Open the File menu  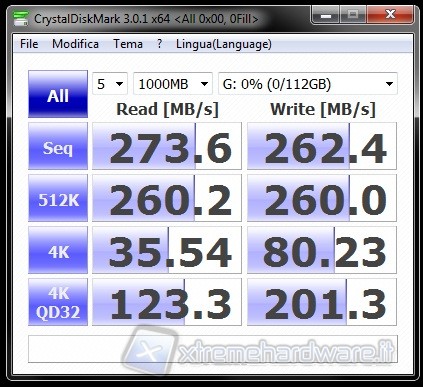[x=29, y=44]
